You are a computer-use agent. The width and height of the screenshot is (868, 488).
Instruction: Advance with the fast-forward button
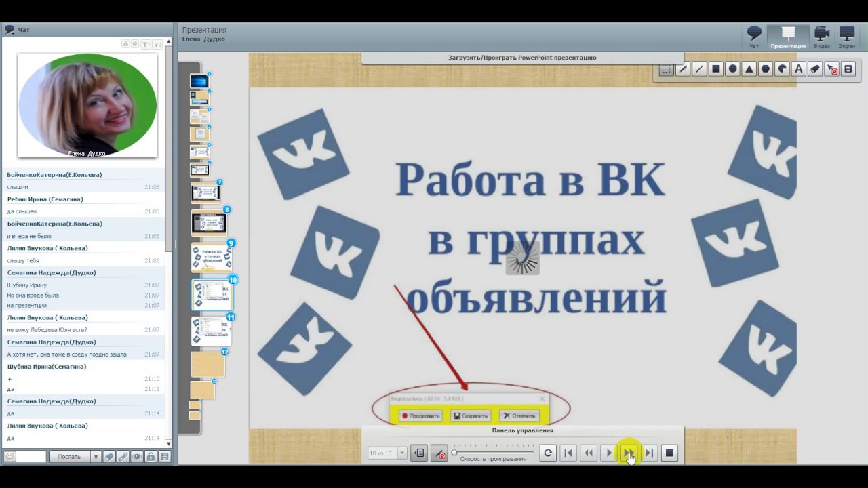pos(629,453)
